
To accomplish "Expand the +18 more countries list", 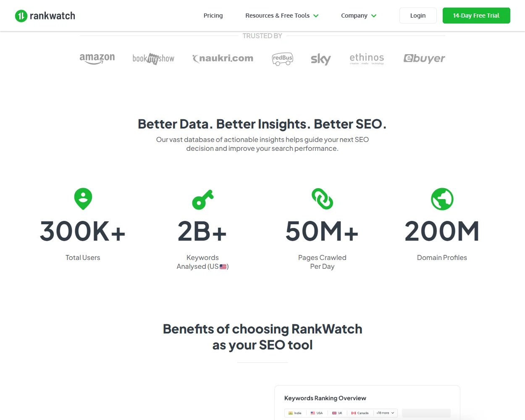I will 384,413.
